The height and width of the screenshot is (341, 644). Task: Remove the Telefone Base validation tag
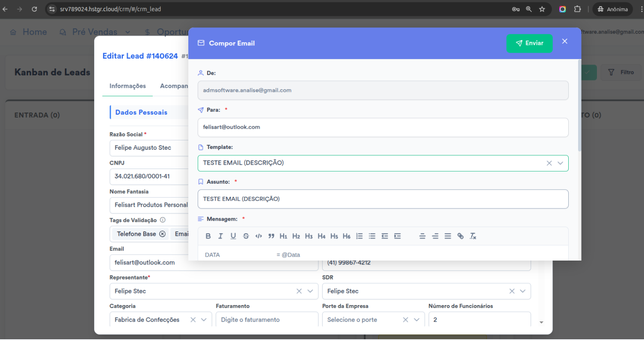[162, 234]
